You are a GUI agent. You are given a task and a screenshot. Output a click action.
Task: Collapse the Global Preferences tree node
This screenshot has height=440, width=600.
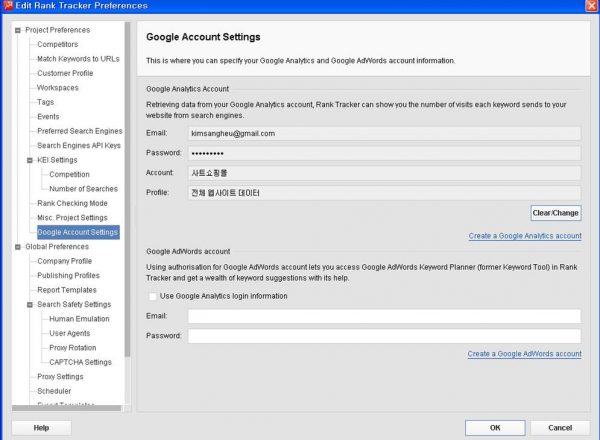18,247
